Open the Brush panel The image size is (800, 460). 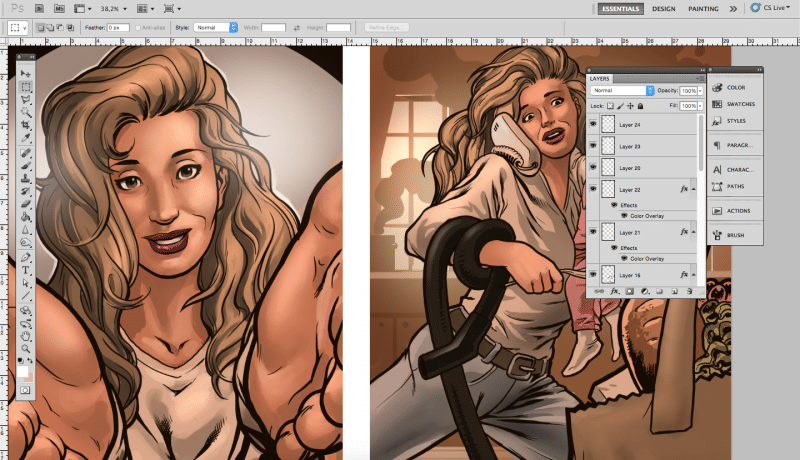click(x=736, y=236)
